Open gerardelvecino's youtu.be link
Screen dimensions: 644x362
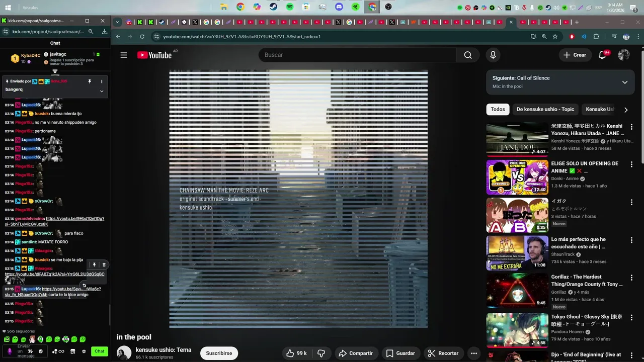pyautogui.click(x=54, y=221)
